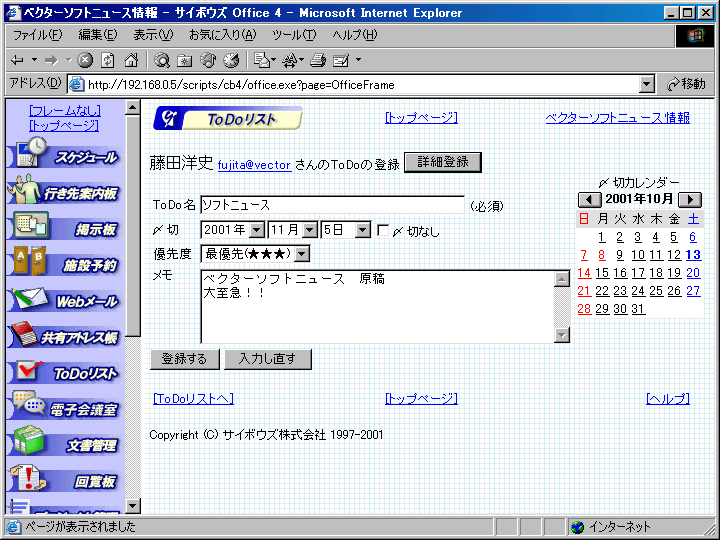Open the 優先度 priority dropdown
Viewport: 720px width, 540px height.
pyautogui.click(x=302, y=253)
